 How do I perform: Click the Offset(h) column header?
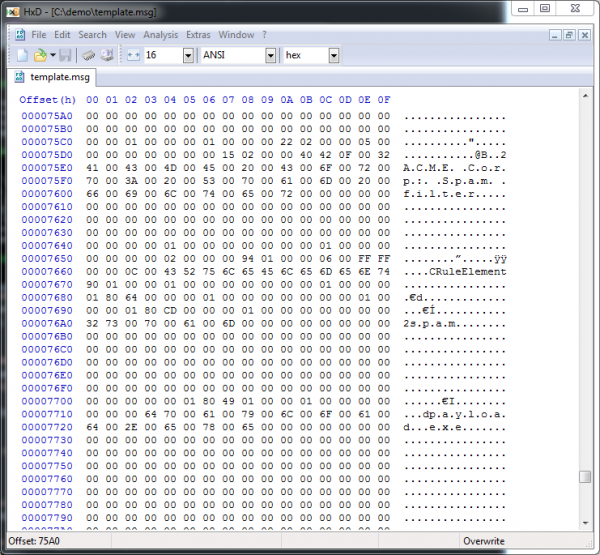(47, 100)
